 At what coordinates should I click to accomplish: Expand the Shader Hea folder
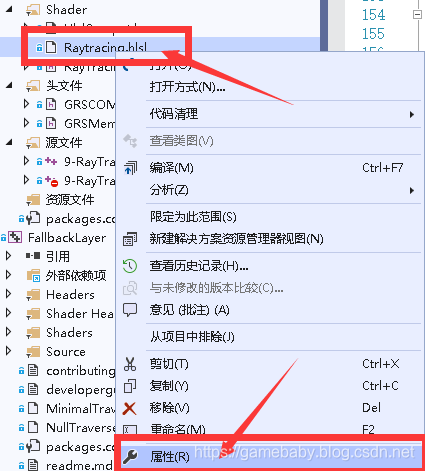click(9, 313)
